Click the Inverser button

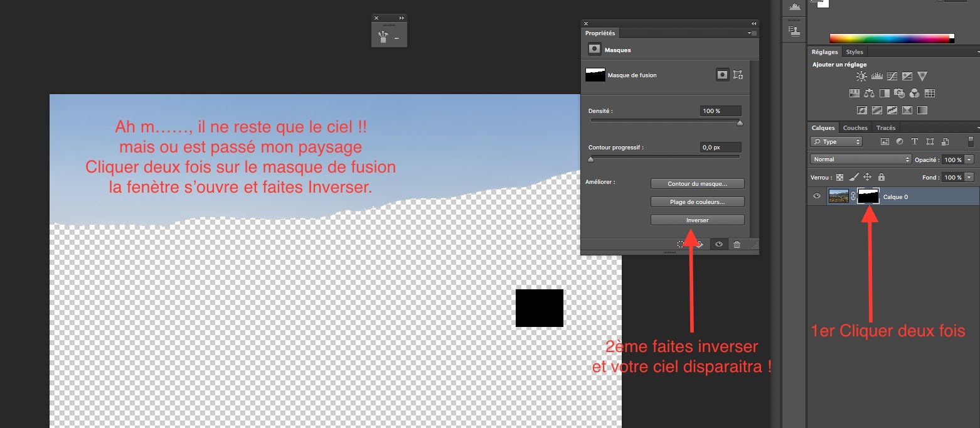[x=698, y=220]
